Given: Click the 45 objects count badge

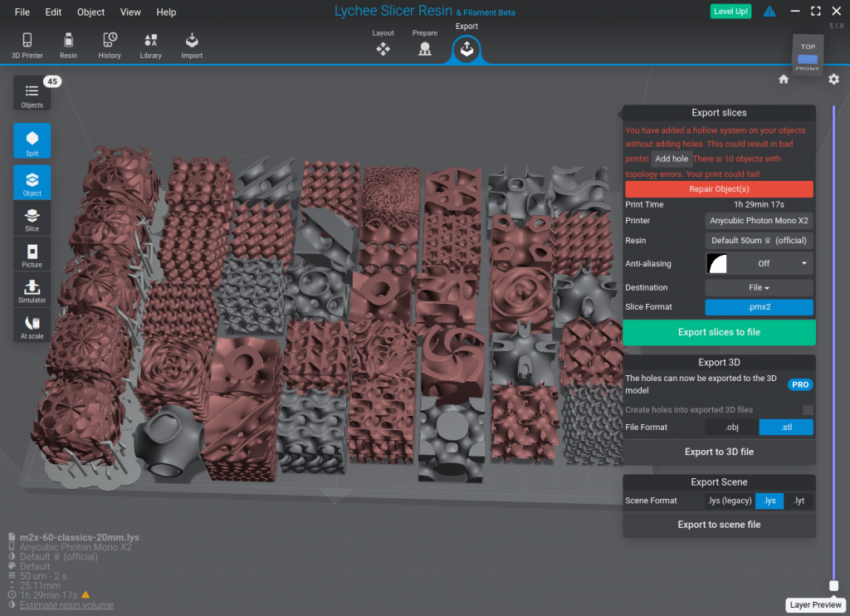Looking at the screenshot, I should [x=52, y=81].
